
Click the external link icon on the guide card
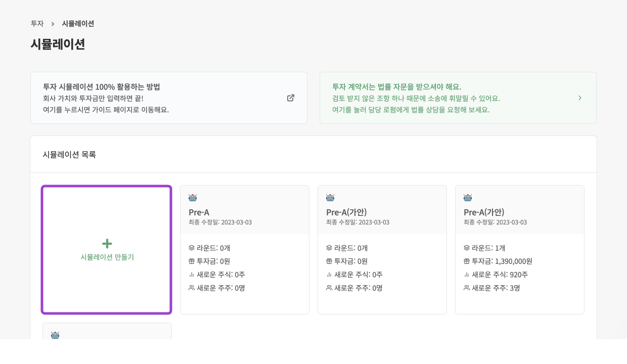(291, 98)
